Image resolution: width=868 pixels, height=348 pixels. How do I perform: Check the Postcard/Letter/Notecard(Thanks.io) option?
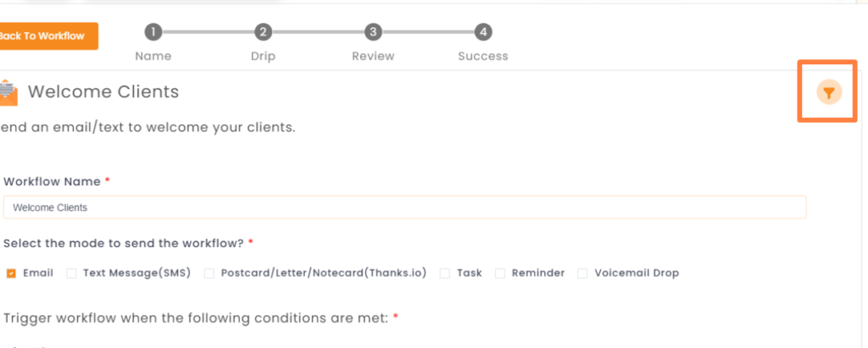(x=209, y=273)
